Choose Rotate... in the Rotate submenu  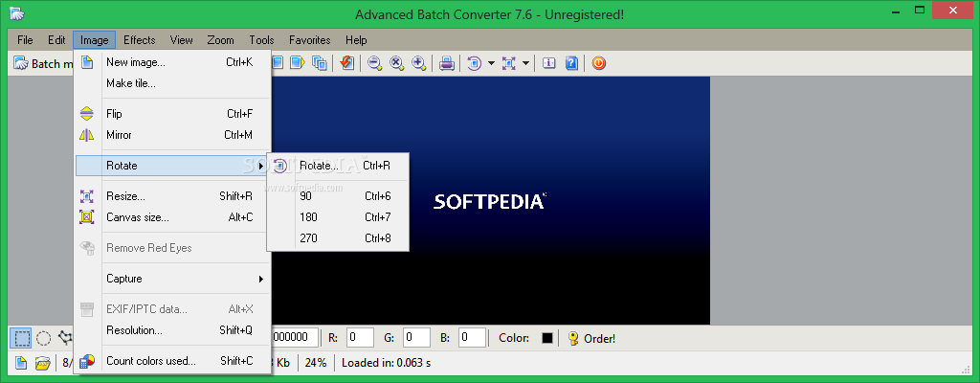coord(338,166)
